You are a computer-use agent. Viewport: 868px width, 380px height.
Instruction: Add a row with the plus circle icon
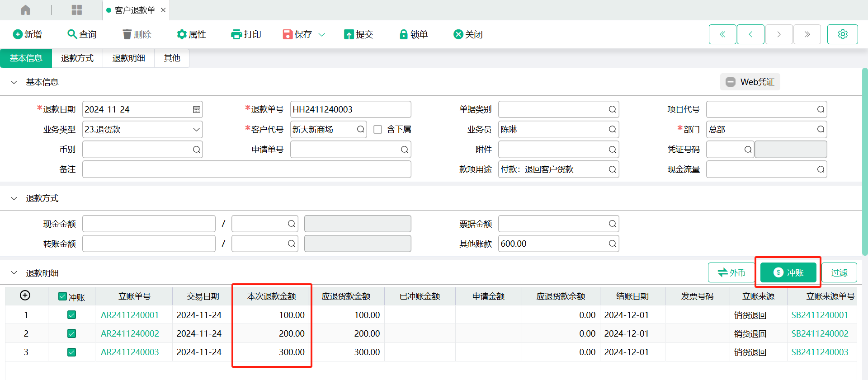25,296
